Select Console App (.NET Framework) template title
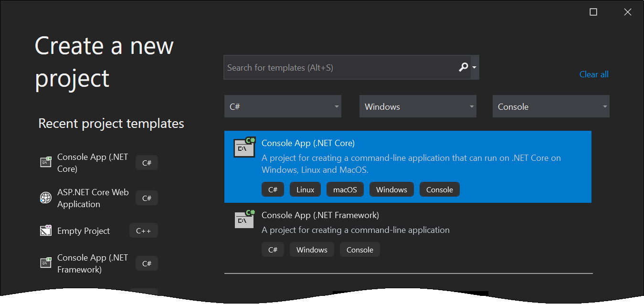This screenshot has height=304, width=644. pos(320,215)
